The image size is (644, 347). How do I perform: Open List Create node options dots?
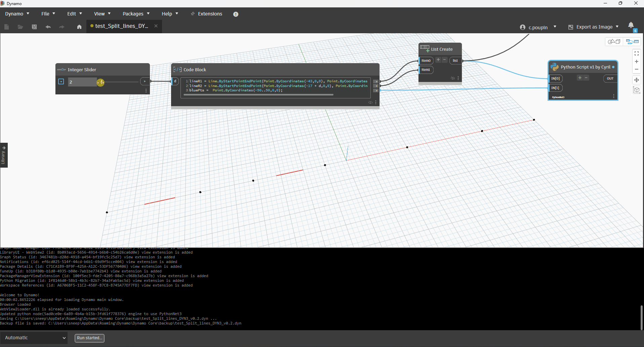point(458,78)
